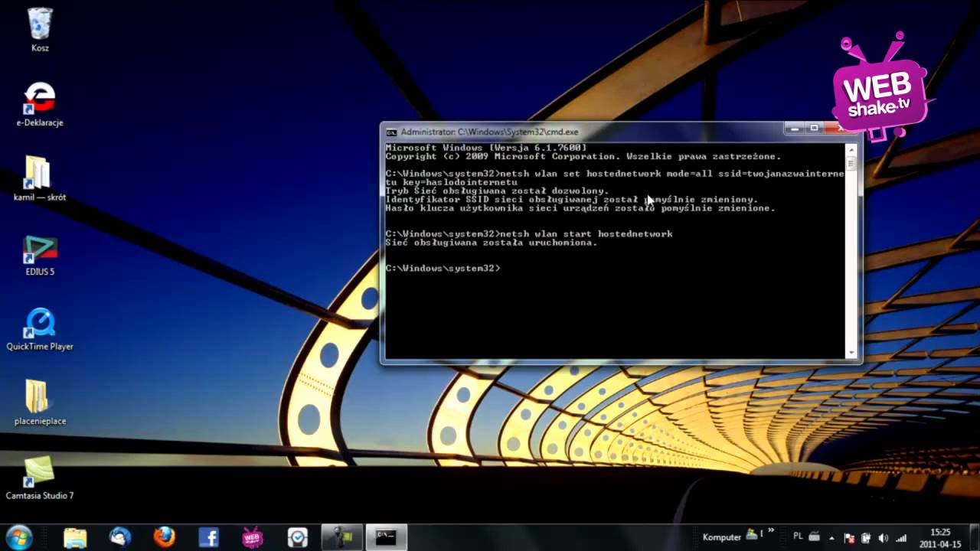Click the 'netsh wlan start hostednetwork' line
The height and width of the screenshot is (551, 980).
coord(529,234)
